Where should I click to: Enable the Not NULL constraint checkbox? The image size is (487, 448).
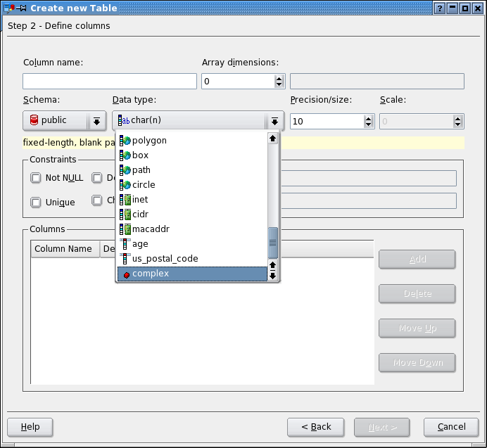(36, 178)
